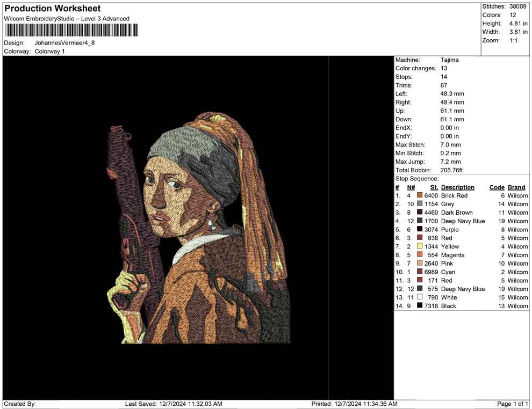
Task: Click the Code column header
Action: point(497,187)
